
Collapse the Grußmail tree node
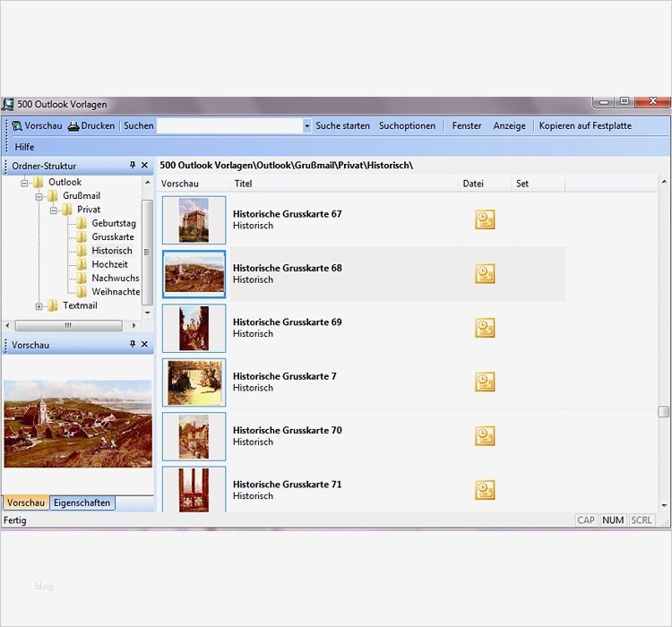(x=39, y=197)
